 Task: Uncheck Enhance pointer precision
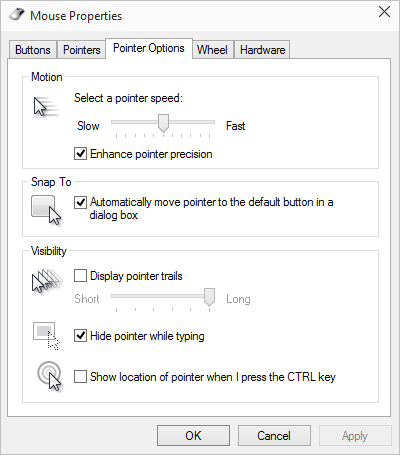point(80,154)
